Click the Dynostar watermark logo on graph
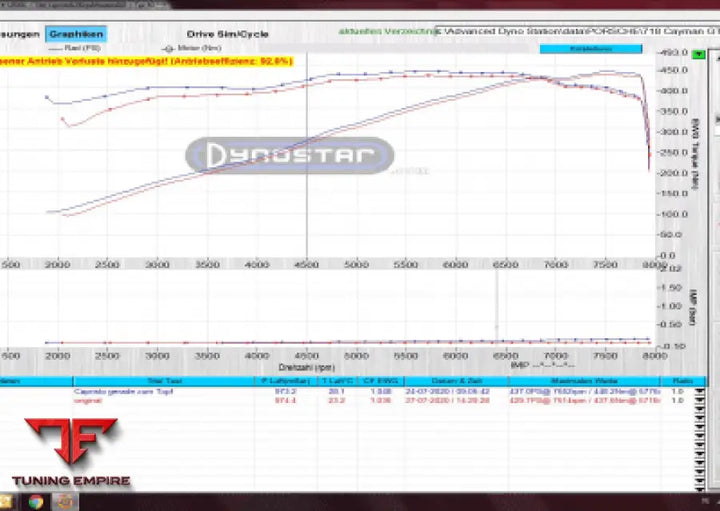 tap(290, 155)
